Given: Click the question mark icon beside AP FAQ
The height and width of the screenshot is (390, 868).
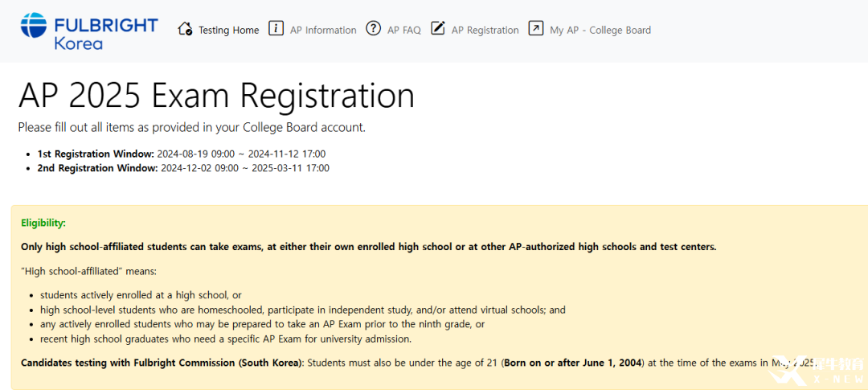Looking at the screenshot, I should click(374, 29).
